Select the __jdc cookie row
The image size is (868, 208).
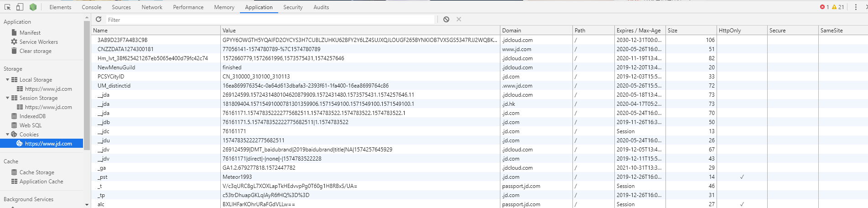479,131
